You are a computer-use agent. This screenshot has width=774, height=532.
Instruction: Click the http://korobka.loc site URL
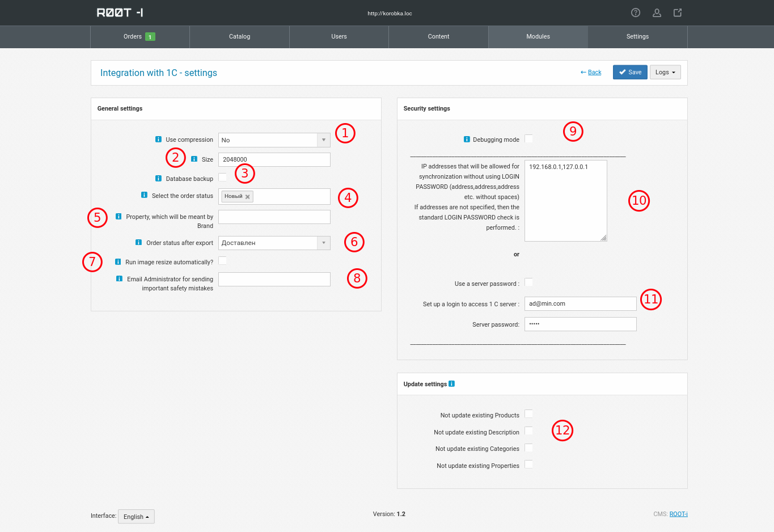pos(390,13)
